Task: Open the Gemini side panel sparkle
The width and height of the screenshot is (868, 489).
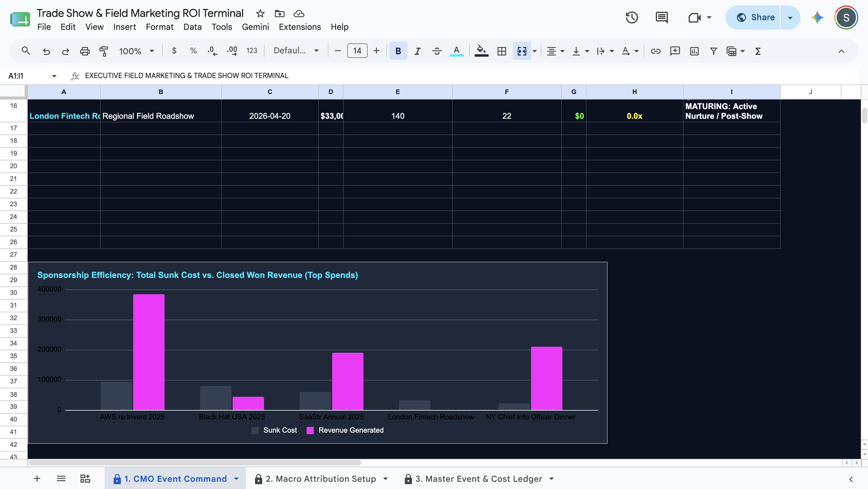Action: pyautogui.click(x=817, y=17)
